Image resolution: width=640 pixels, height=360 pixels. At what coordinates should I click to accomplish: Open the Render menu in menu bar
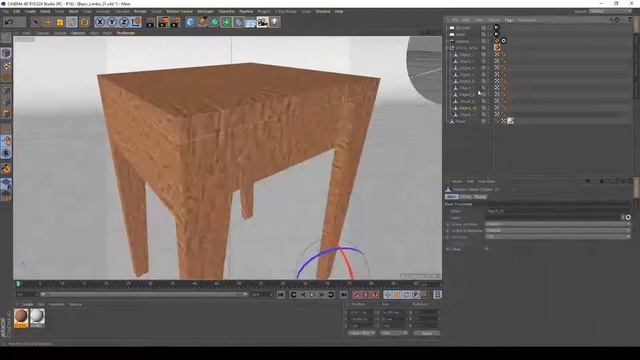140,11
